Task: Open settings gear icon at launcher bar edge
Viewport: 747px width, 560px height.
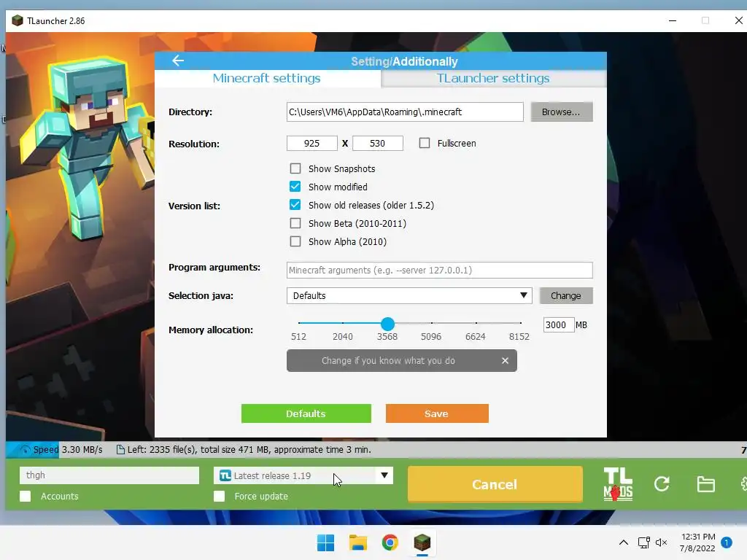Action: (743, 484)
